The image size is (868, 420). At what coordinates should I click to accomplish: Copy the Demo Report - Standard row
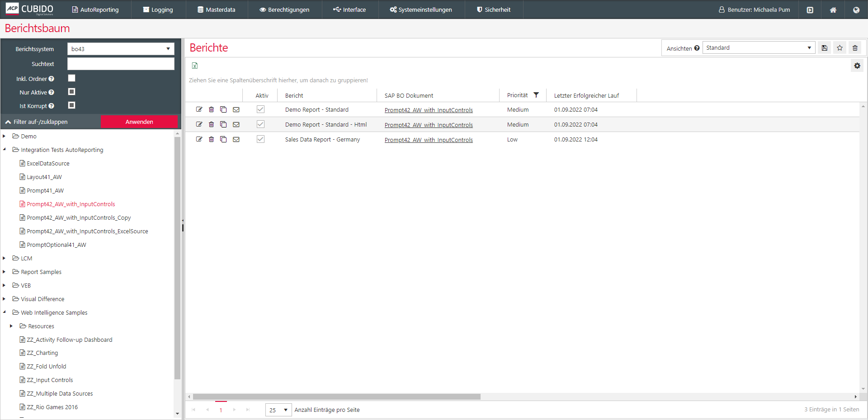(x=223, y=109)
